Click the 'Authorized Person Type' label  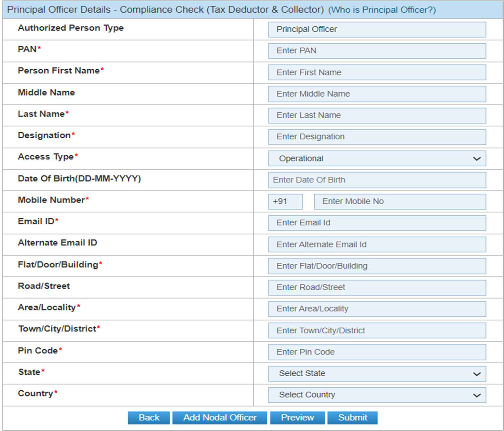point(71,28)
